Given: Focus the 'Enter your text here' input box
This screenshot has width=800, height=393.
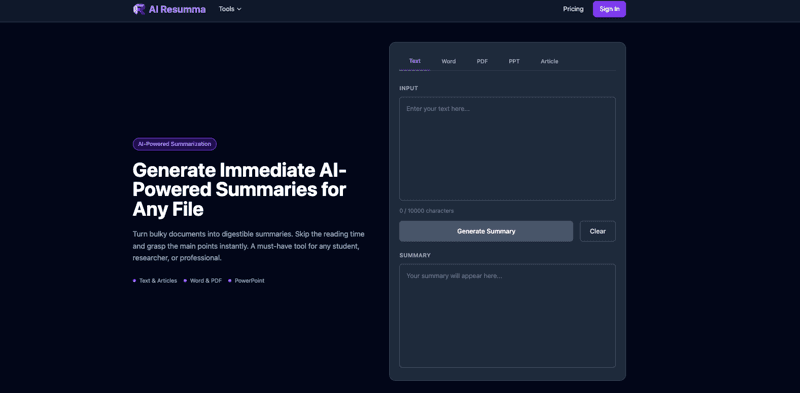Looking at the screenshot, I should pyautogui.click(x=507, y=149).
